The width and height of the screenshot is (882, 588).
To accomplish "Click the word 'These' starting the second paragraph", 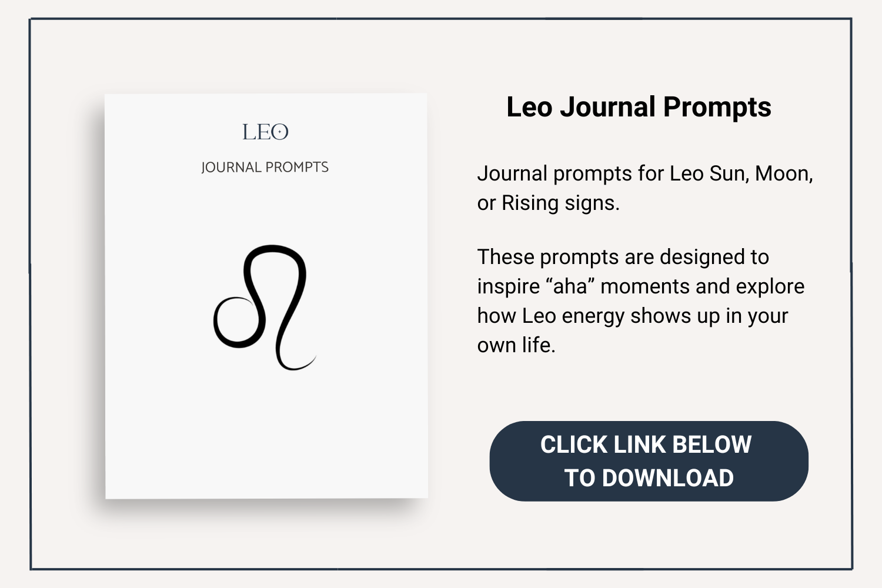I will 506,258.
